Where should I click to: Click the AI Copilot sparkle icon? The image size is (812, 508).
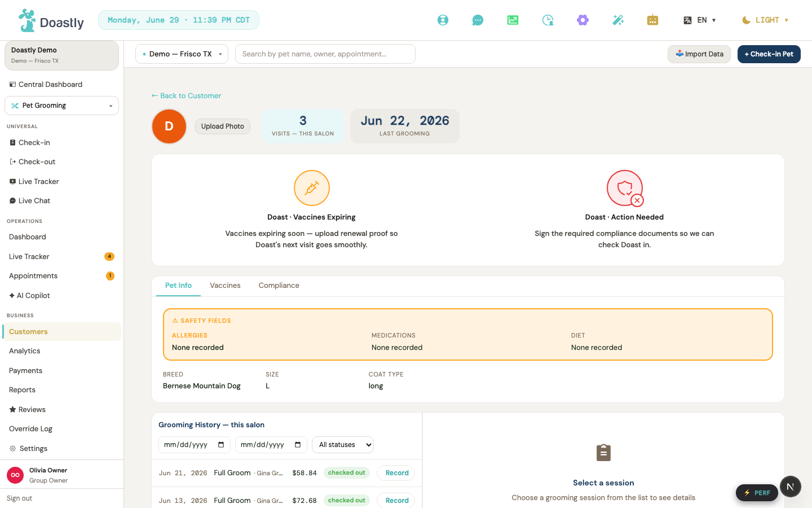tap(12, 296)
